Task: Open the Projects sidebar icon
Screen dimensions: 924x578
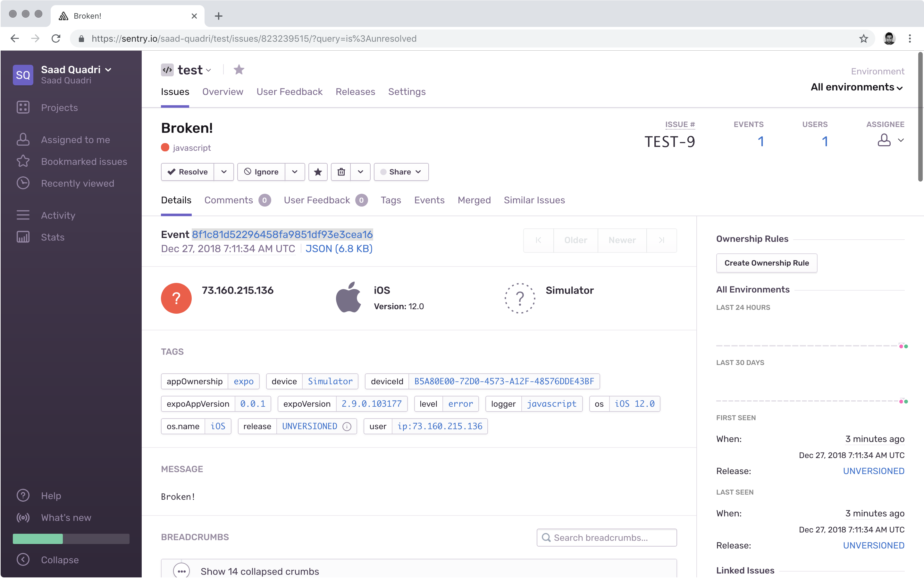Action: point(23,107)
